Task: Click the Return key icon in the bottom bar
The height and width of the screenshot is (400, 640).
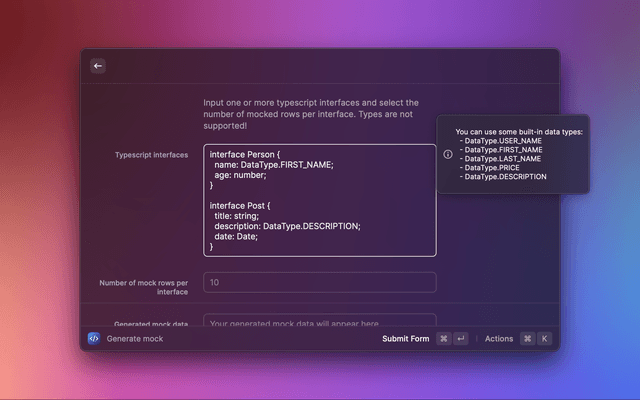Action: pos(460,339)
